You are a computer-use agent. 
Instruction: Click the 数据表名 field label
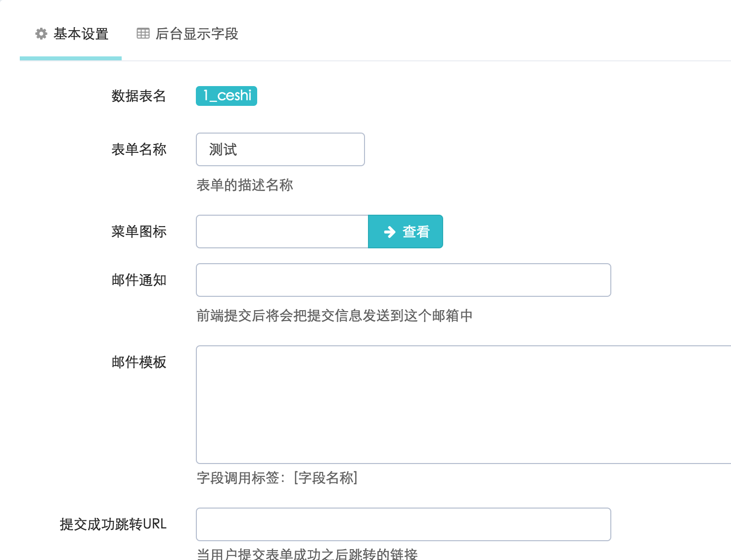(x=139, y=96)
